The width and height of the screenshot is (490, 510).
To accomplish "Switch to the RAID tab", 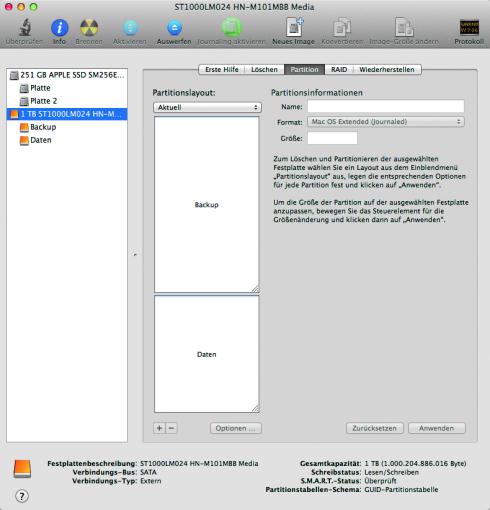I will click(339, 69).
